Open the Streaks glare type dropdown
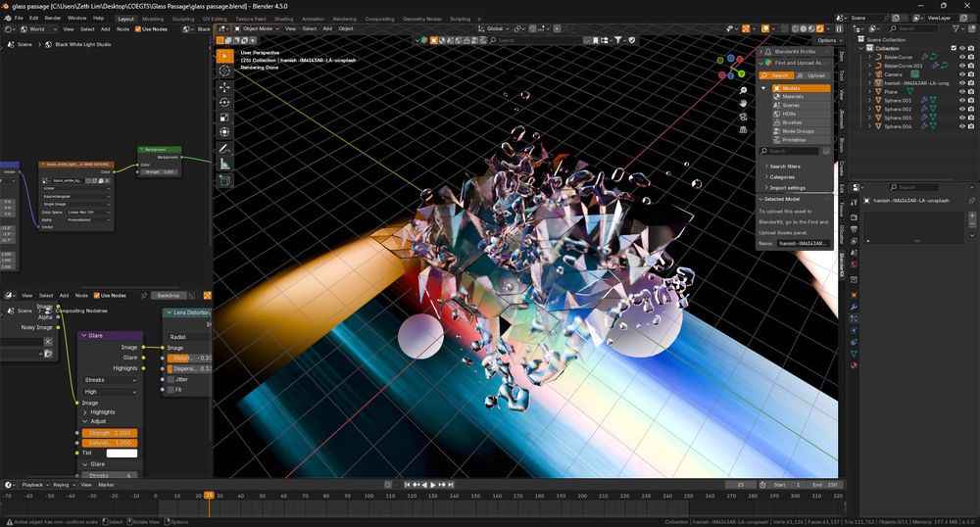980x527 pixels. pyautogui.click(x=110, y=380)
